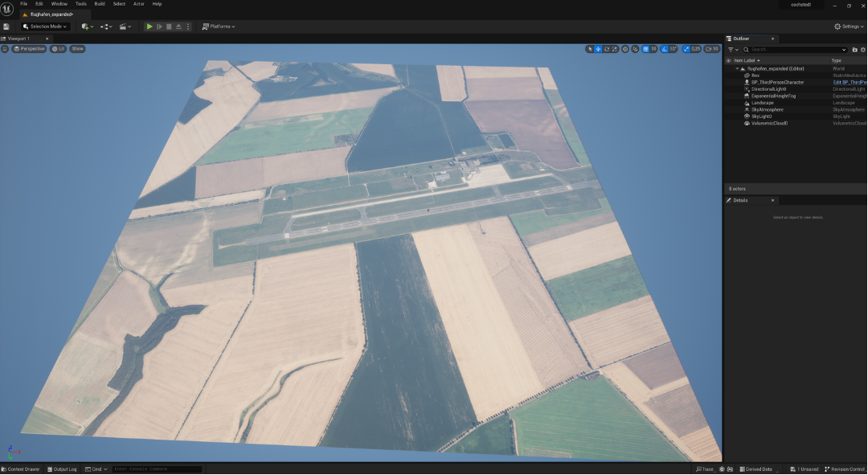Open the Settings menu
Viewport: 868px width, 475px height.
pos(849,27)
